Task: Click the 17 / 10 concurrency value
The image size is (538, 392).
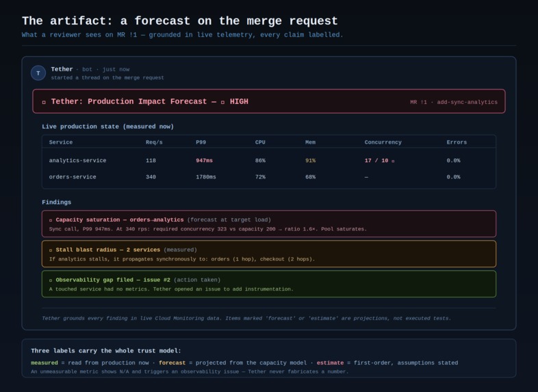Action: pyautogui.click(x=376, y=161)
